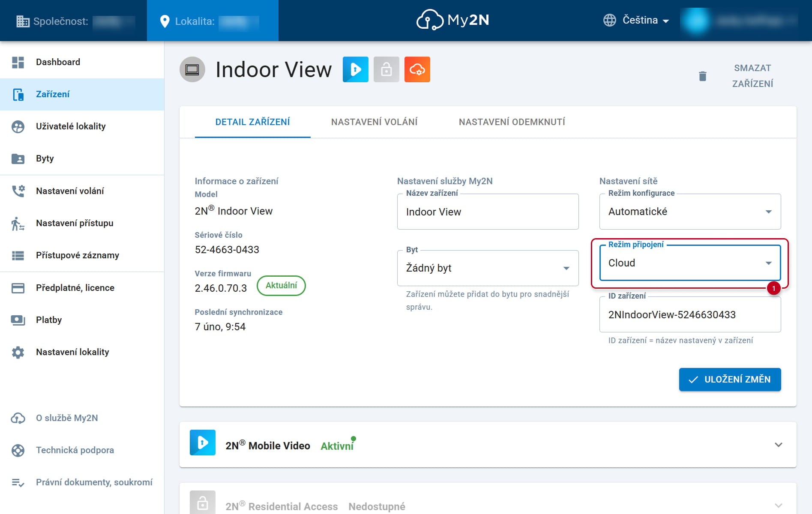
Task: Click the blue Mobile Video icon beside title
Action: 356,69
